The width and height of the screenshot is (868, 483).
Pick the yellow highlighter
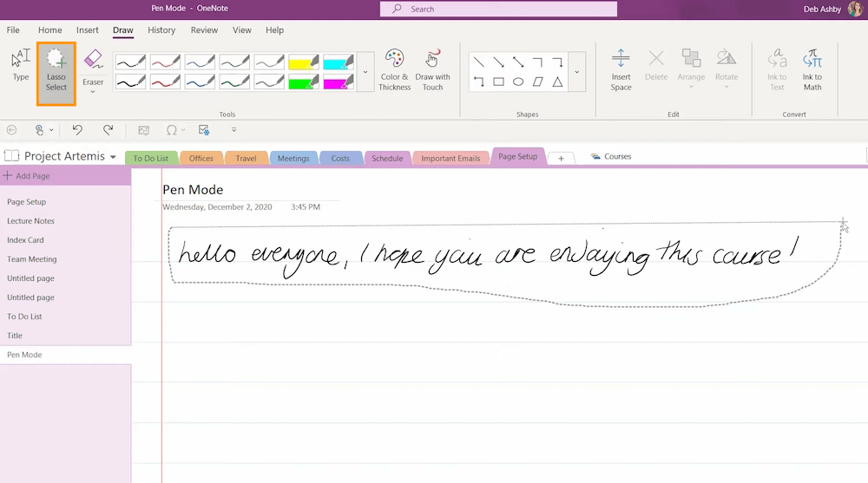pyautogui.click(x=303, y=62)
